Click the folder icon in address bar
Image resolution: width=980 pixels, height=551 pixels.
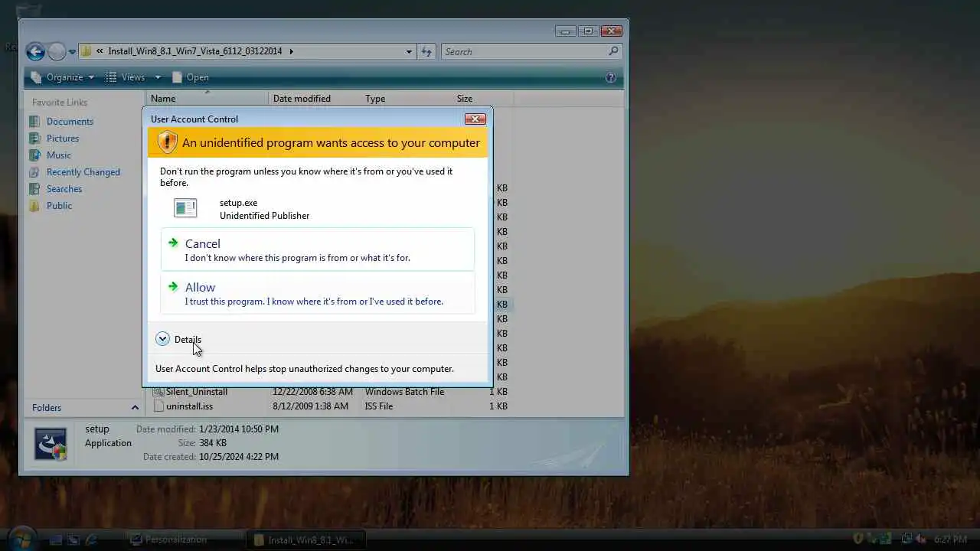87,51
